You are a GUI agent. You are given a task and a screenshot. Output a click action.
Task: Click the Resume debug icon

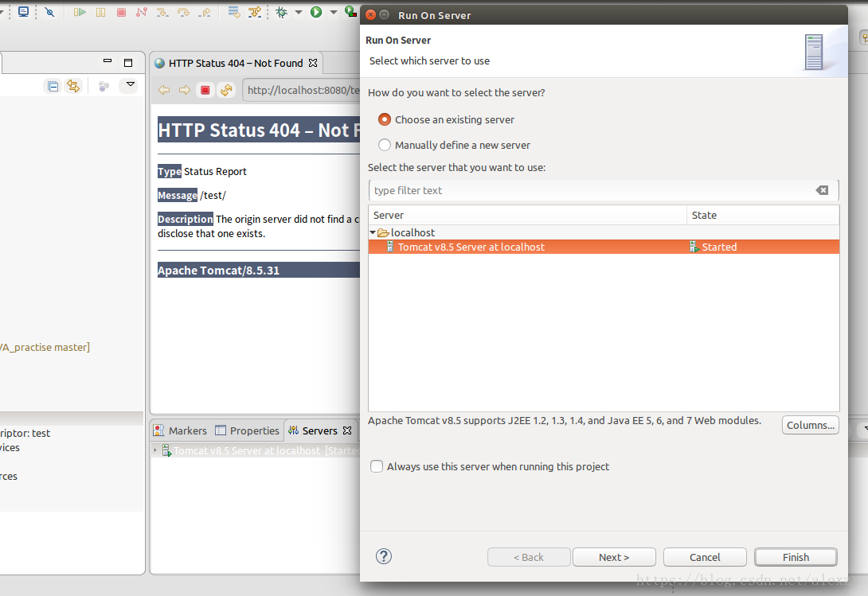pyautogui.click(x=80, y=12)
